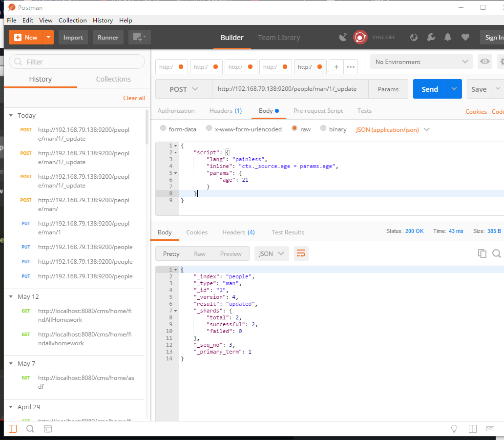Open the notifications bell icon
The image size is (504, 440).
pyautogui.click(x=448, y=38)
